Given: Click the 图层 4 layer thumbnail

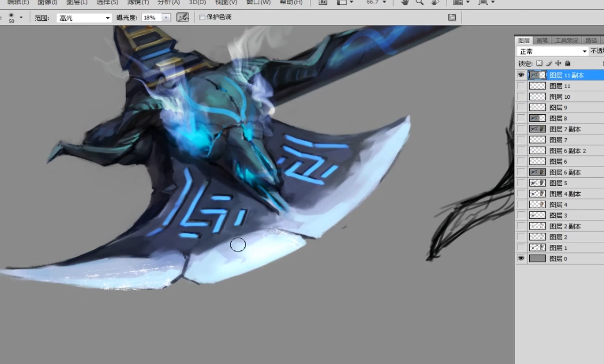Looking at the screenshot, I should pos(537,204).
